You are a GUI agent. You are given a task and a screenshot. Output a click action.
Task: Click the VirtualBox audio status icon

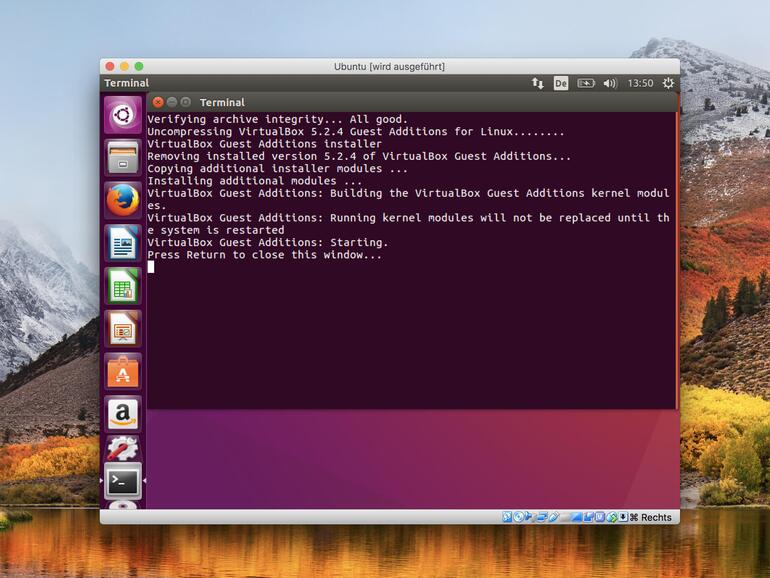[529, 517]
